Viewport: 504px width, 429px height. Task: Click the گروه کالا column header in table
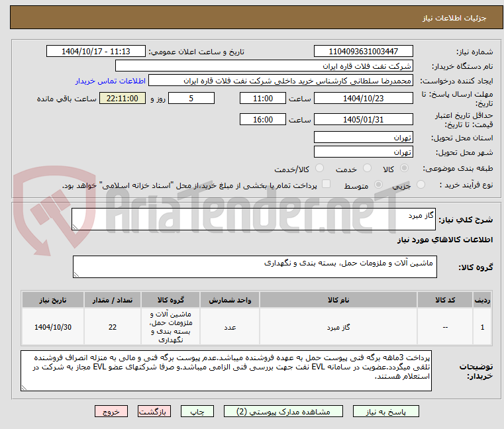coord(170,300)
